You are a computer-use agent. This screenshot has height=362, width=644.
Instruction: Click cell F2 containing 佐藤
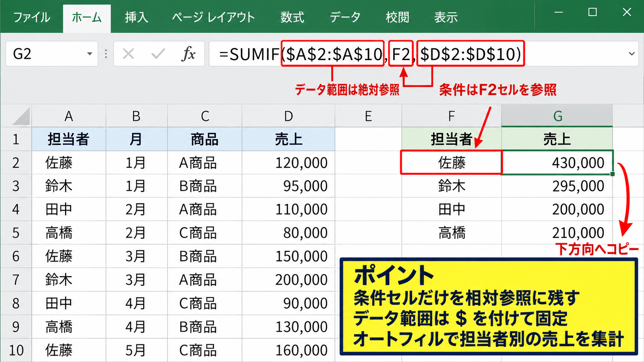[x=451, y=162]
